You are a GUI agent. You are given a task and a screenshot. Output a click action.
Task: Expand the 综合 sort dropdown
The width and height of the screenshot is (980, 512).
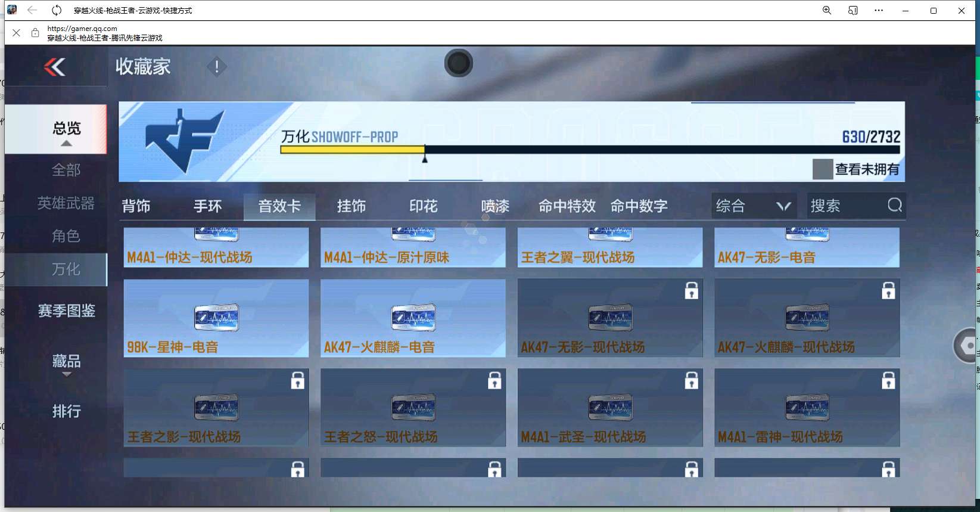tap(754, 206)
